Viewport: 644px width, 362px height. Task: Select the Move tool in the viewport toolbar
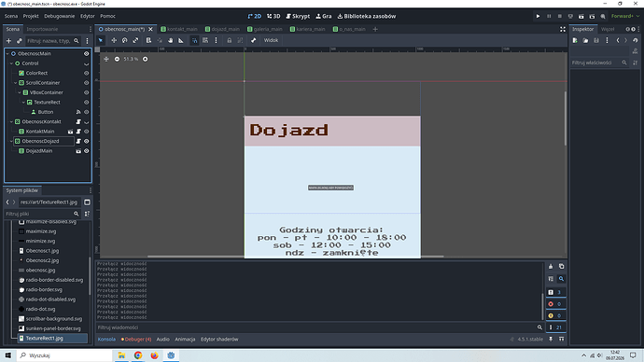114,40
